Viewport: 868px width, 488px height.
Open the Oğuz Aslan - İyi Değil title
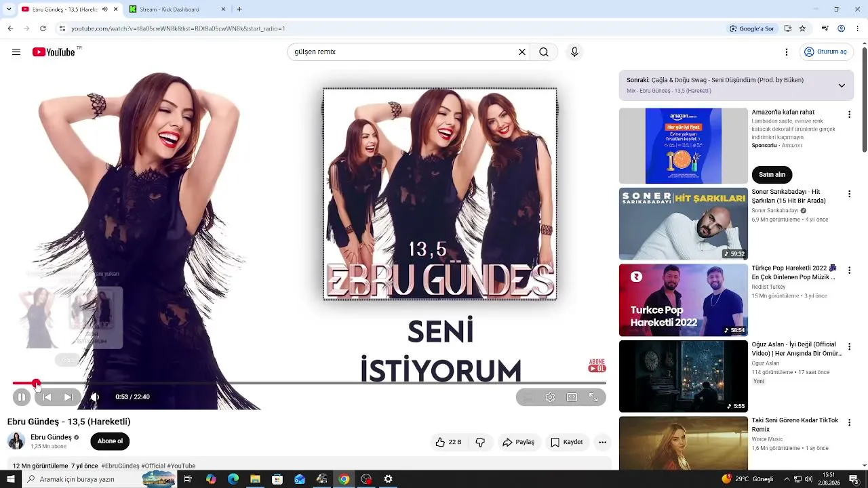(797, 349)
